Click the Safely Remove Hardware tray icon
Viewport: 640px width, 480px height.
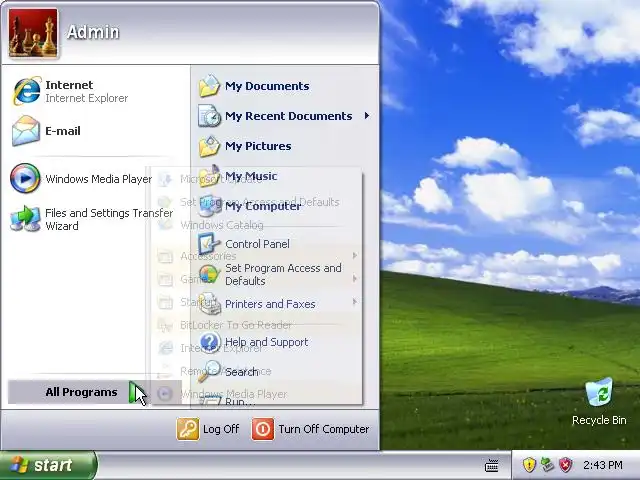(x=547, y=465)
